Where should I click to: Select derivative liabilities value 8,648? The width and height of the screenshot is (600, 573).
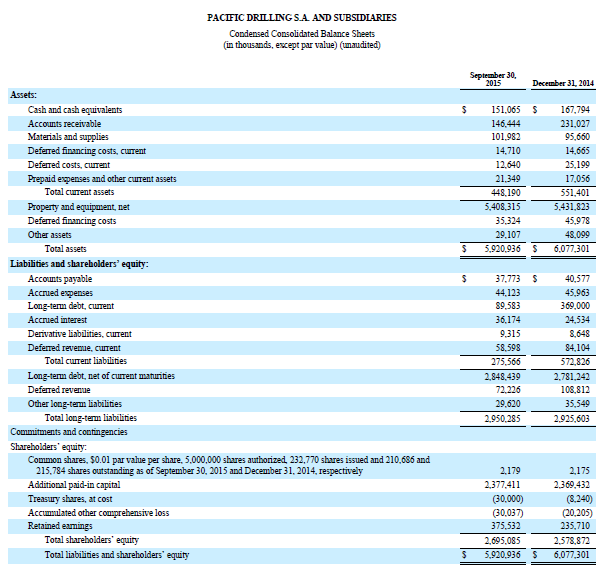click(580, 334)
